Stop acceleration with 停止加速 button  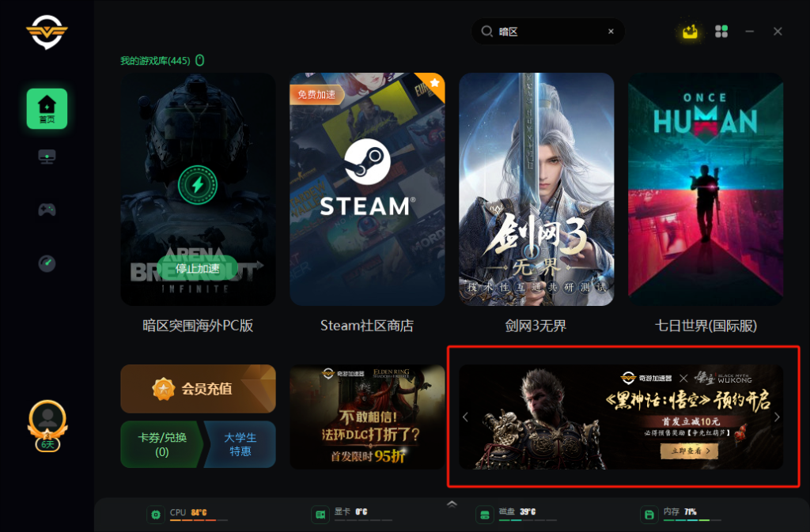click(197, 268)
